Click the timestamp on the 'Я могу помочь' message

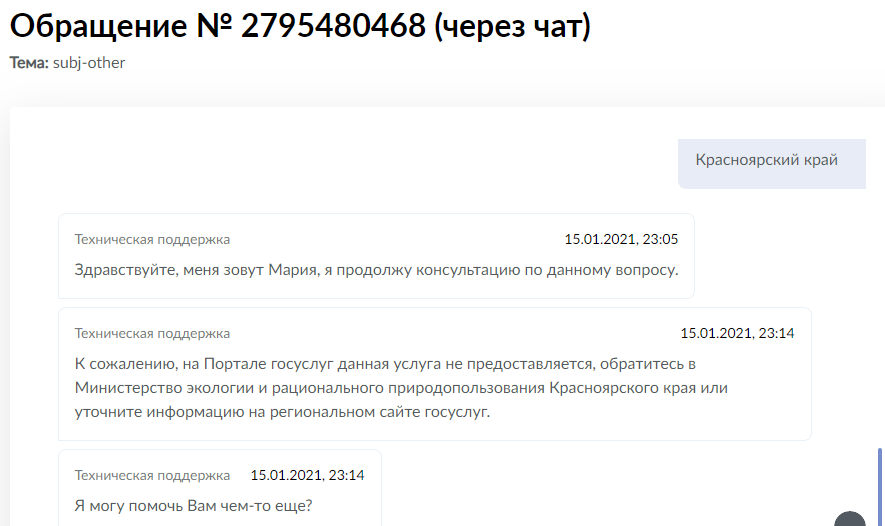[x=307, y=476]
